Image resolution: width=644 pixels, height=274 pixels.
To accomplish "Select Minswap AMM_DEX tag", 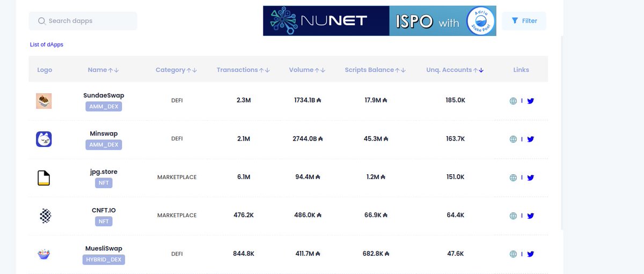I will point(104,145).
